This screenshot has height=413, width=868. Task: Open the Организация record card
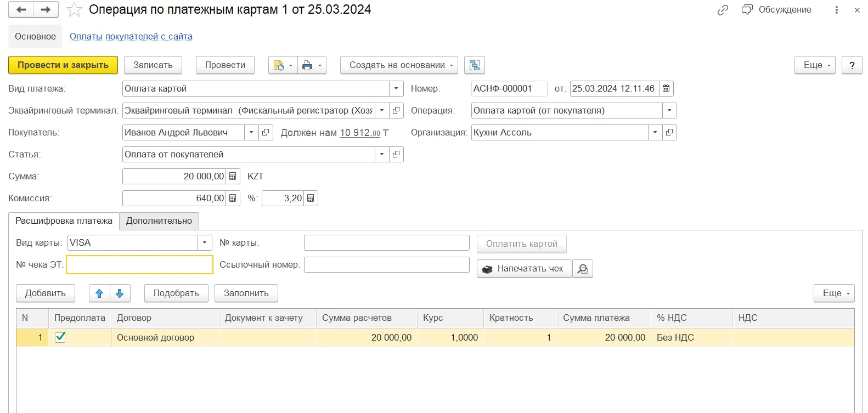tap(669, 132)
